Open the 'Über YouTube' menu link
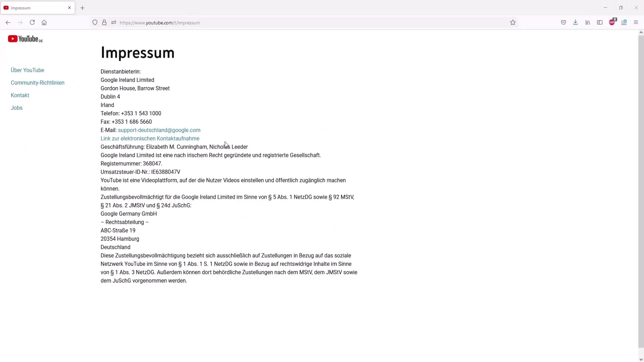Screen dimensions: 644x362 coord(28,70)
